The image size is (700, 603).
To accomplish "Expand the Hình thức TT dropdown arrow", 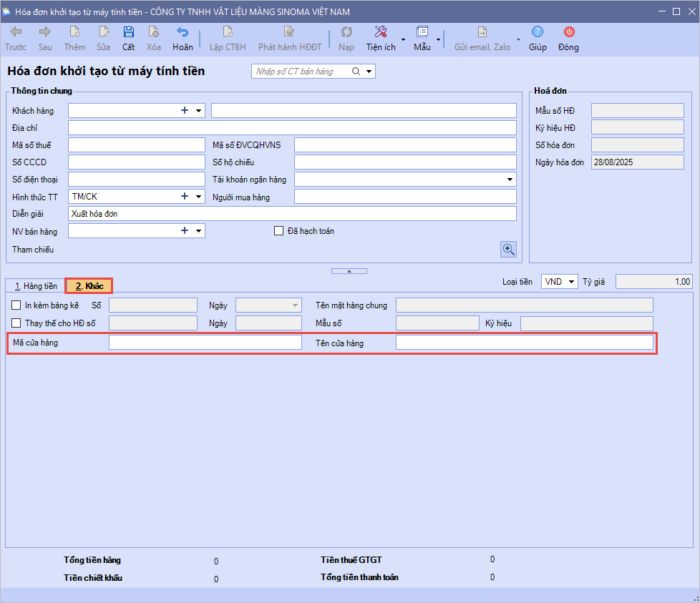I will [x=199, y=197].
